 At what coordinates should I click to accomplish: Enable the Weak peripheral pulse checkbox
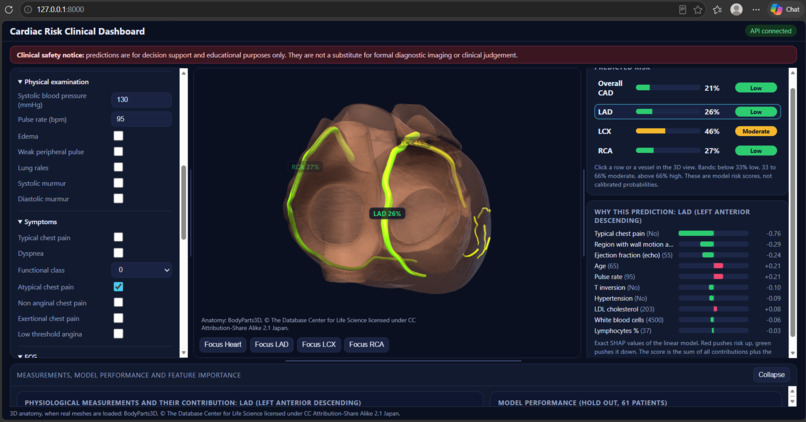coord(118,152)
